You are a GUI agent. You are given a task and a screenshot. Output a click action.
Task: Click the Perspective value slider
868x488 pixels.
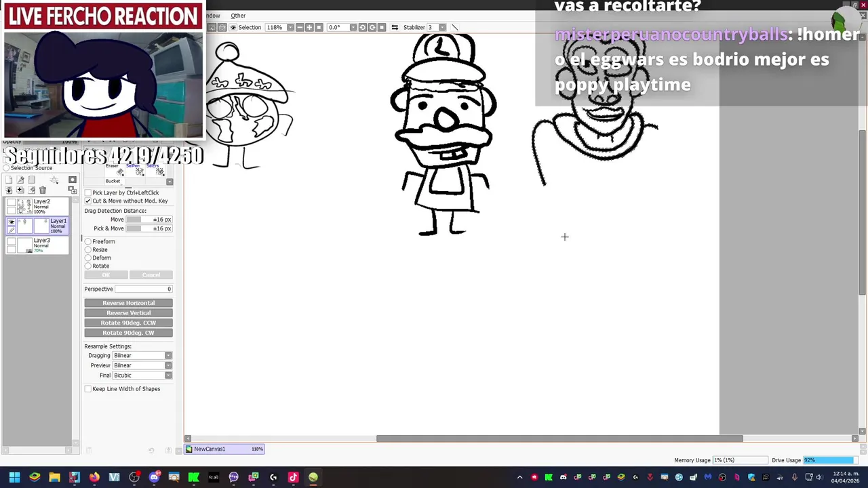(x=144, y=289)
